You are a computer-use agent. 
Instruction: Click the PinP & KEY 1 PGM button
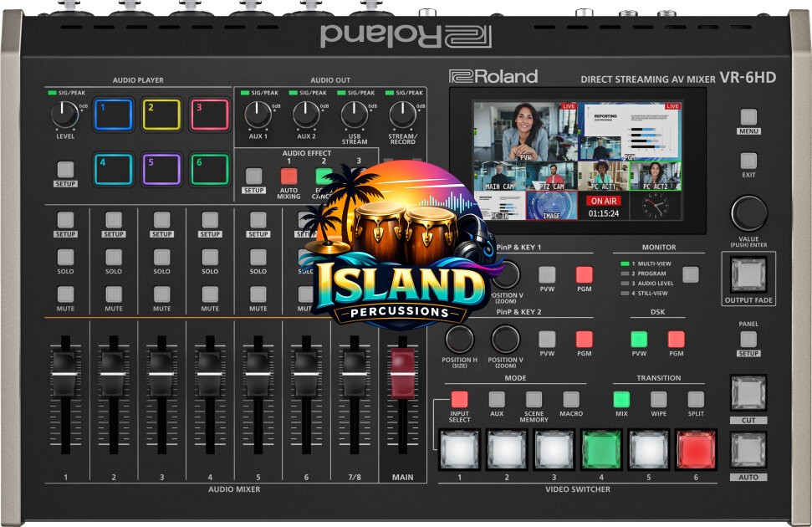click(x=585, y=274)
